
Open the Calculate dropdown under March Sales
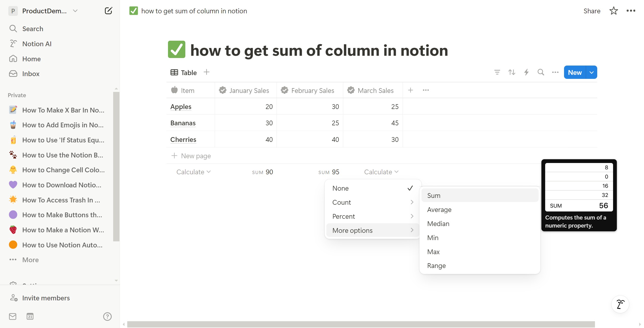(381, 172)
